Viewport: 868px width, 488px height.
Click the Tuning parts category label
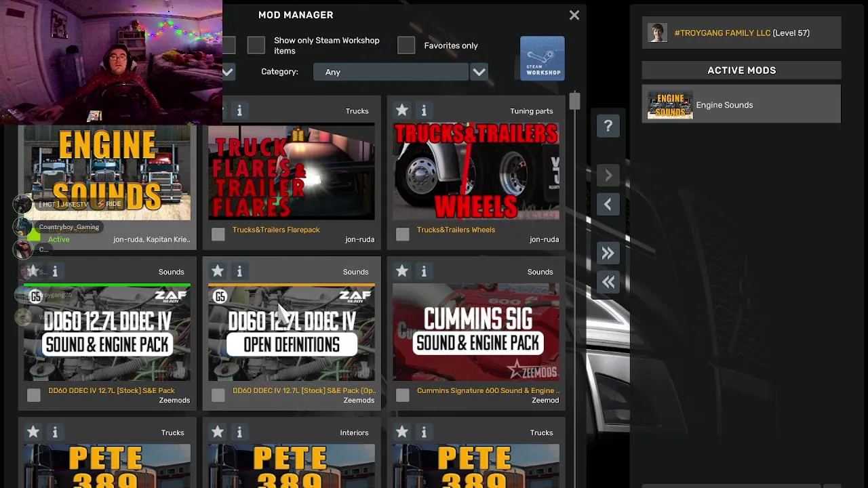(531, 111)
